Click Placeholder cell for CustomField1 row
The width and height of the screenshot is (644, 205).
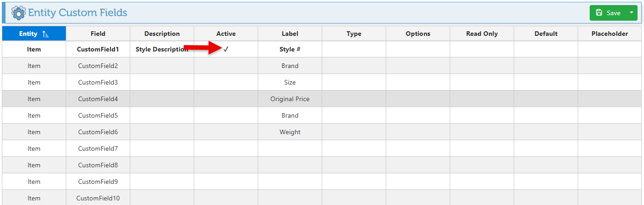click(x=610, y=49)
